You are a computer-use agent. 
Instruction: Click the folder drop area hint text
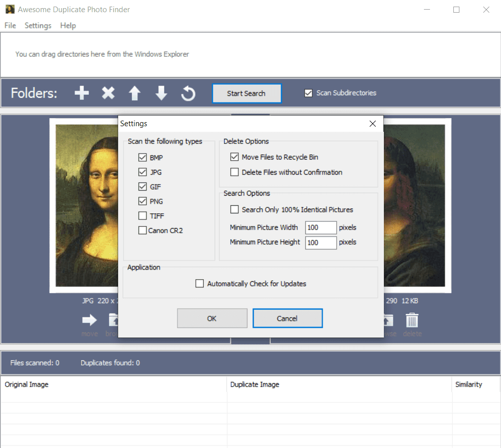102,54
